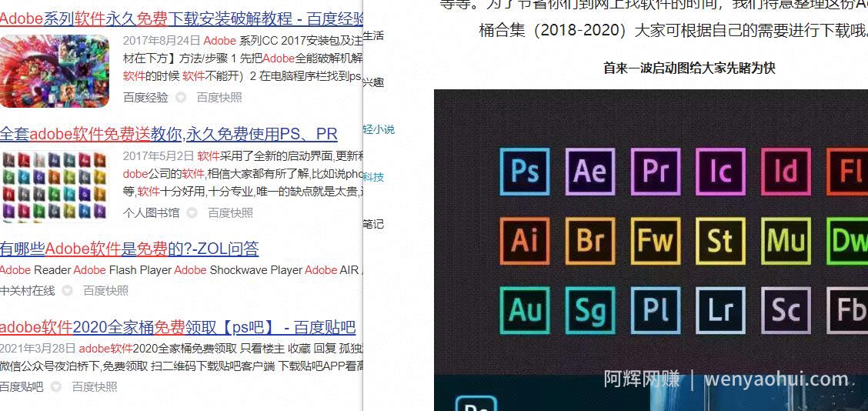Click the colorful Adobe artwork thumbnail
The image size is (868, 411).
coord(54,71)
